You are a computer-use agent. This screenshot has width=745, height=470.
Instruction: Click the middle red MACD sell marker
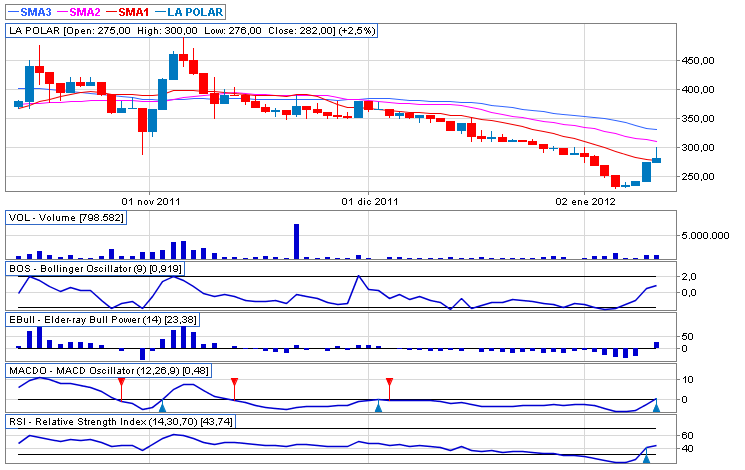point(234,383)
